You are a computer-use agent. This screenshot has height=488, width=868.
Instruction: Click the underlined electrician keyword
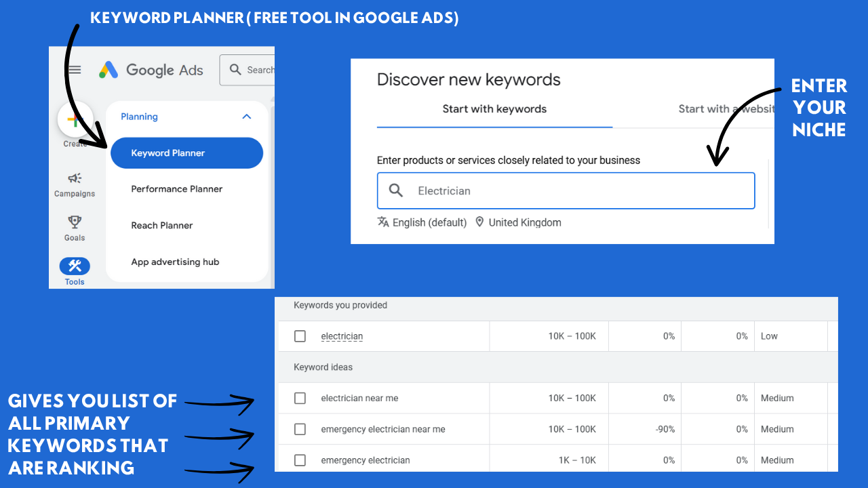(342, 336)
